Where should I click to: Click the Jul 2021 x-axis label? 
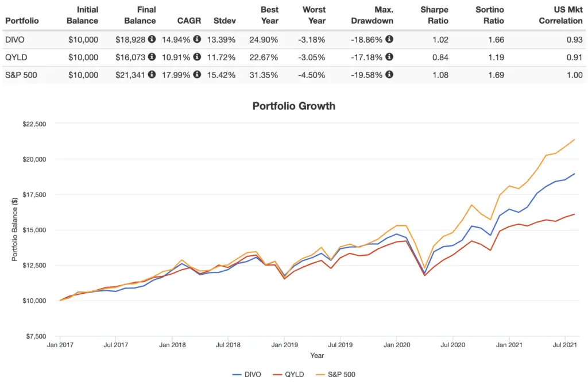(564, 345)
